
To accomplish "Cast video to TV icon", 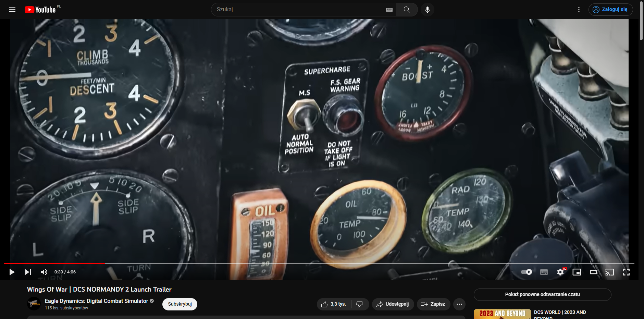I will 610,272.
